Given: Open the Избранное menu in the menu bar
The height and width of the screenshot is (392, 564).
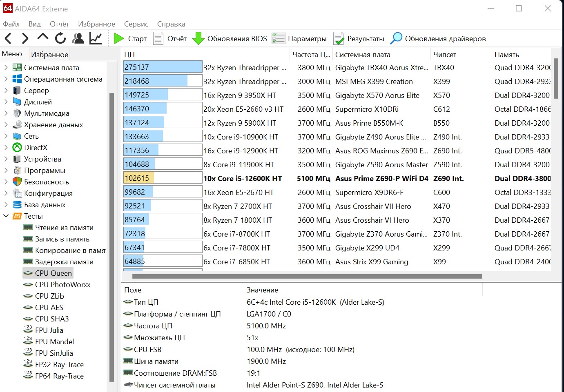Looking at the screenshot, I should click(96, 24).
